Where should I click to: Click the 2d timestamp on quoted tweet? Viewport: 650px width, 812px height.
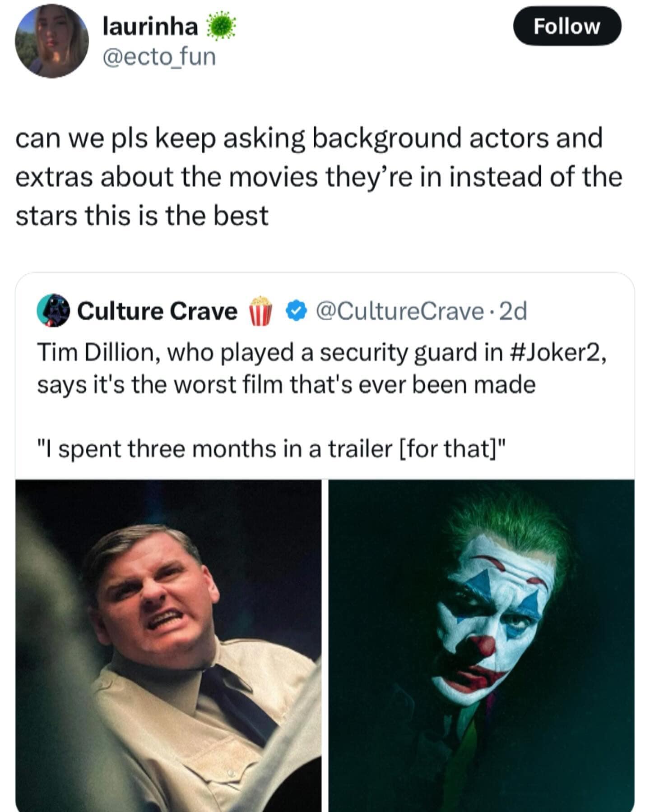[514, 311]
